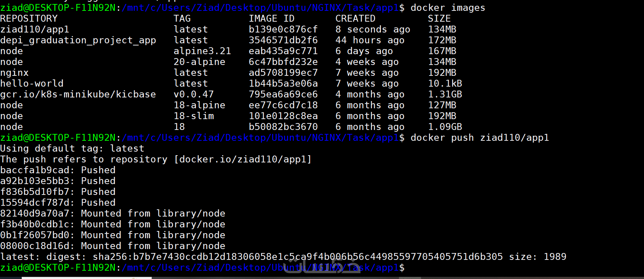Click the 10.1kB size value
644x279 pixels.
(x=445, y=83)
